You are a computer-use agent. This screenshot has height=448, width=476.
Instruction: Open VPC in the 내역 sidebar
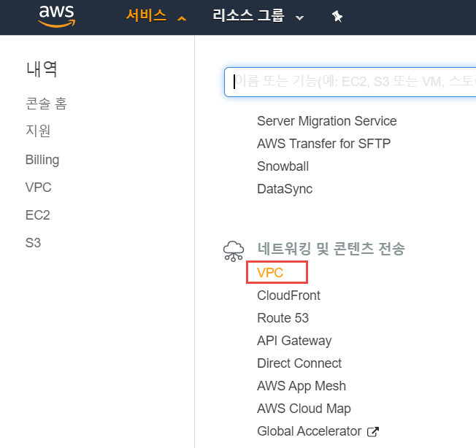pyautogui.click(x=38, y=187)
